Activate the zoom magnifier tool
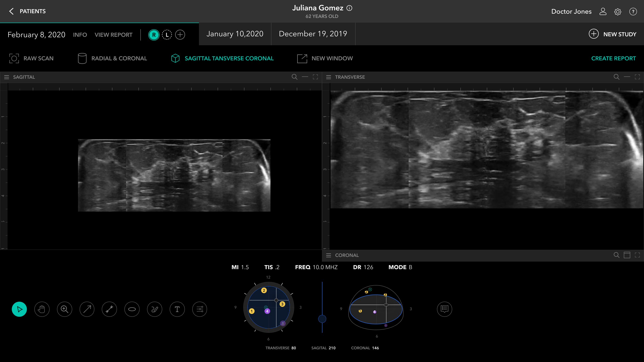Screen dimensions: 644x362 65,309
